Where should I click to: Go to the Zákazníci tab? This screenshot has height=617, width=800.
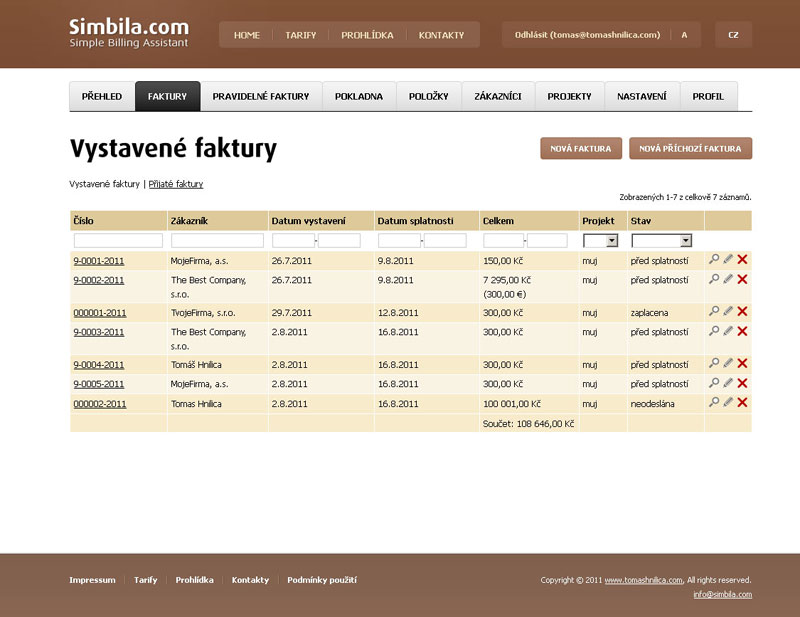point(497,97)
